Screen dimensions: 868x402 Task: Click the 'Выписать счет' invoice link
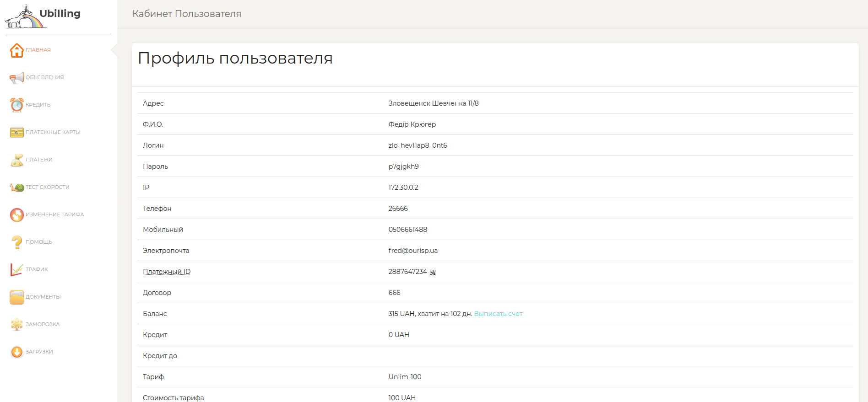pyautogui.click(x=498, y=314)
